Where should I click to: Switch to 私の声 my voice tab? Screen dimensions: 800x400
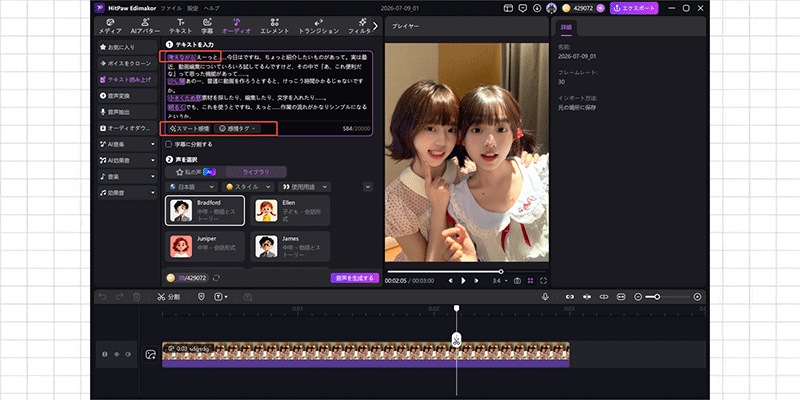[x=195, y=172]
